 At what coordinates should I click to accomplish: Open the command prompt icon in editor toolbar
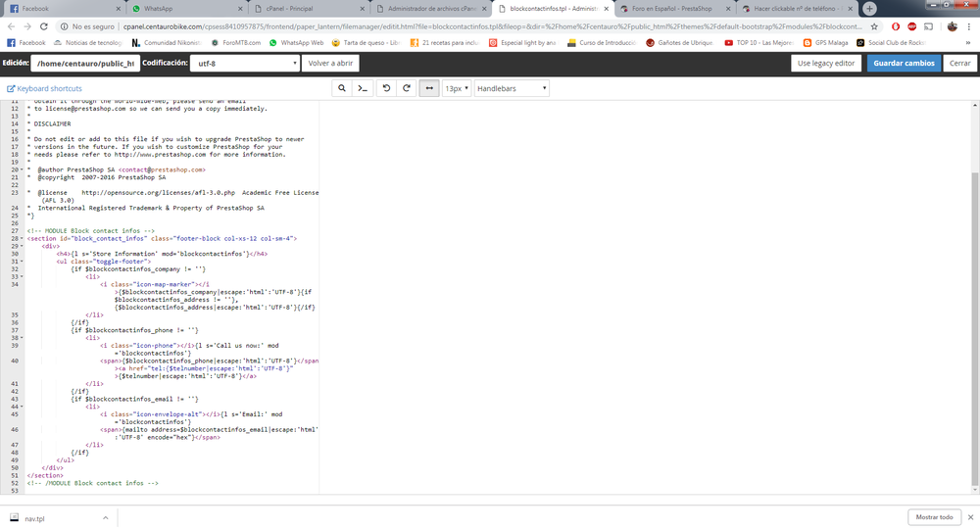click(363, 88)
